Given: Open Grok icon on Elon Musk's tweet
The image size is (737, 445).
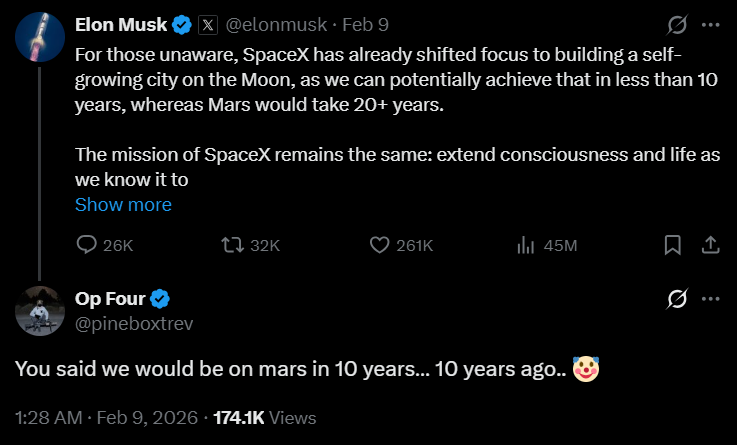Looking at the screenshot, I should 676,24.
